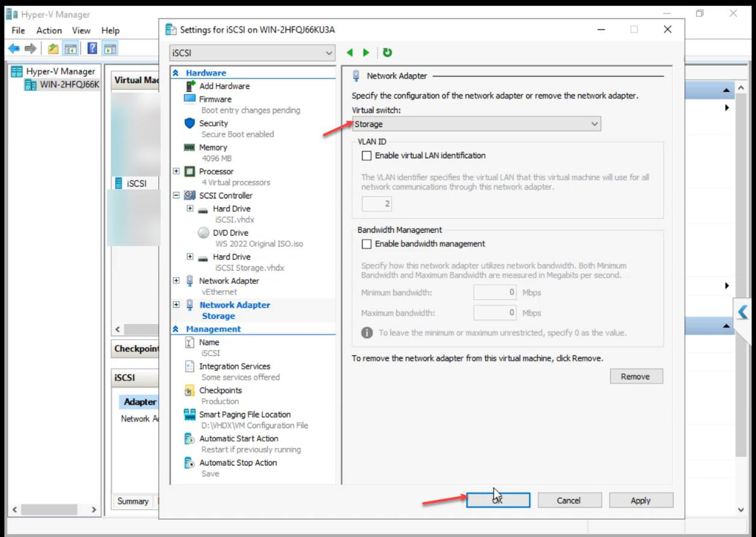This screenshot has width=756, height=537.
Task: Select the Storage Network Adapter item
Action: [235, 305]
